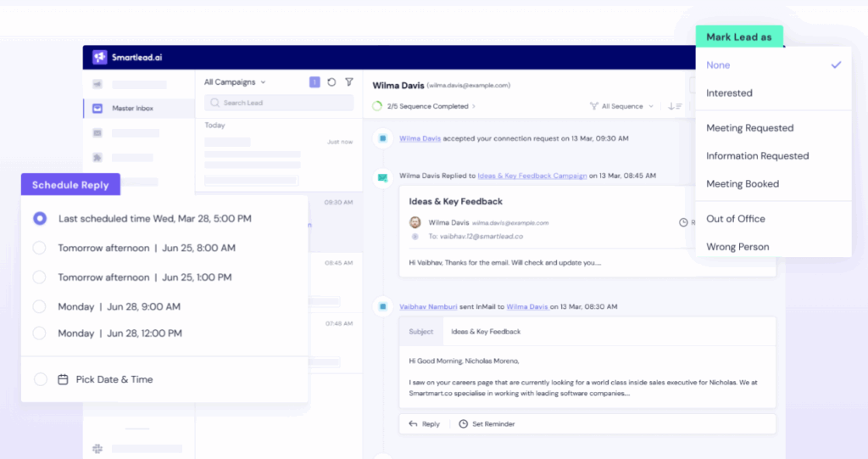Click the filter funnel icon in lead list
Screen dimensions: 868x459
[x=349, y=82]
